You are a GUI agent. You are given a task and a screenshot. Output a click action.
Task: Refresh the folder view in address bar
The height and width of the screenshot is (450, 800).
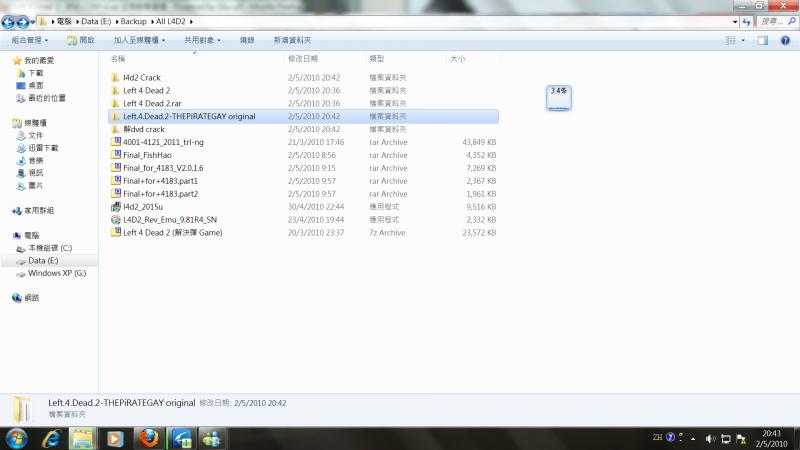[746, 22]
